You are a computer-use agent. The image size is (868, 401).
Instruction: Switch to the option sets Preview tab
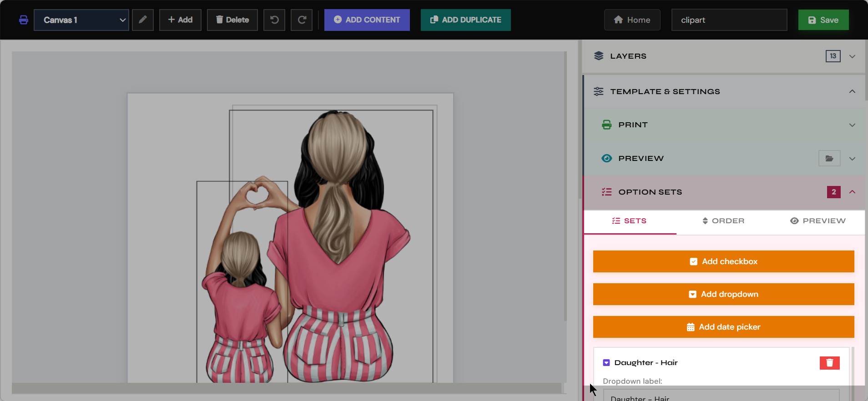click(818, 221)
